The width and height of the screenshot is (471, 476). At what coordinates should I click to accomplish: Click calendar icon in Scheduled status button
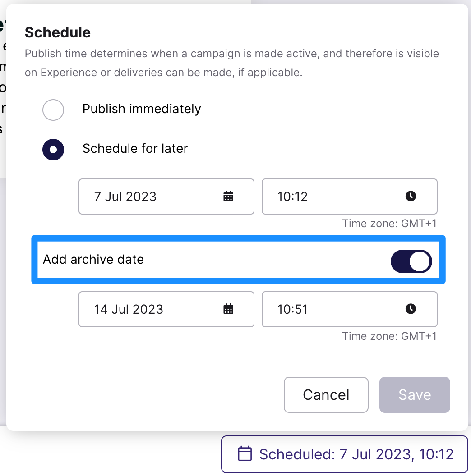[245, 453]
